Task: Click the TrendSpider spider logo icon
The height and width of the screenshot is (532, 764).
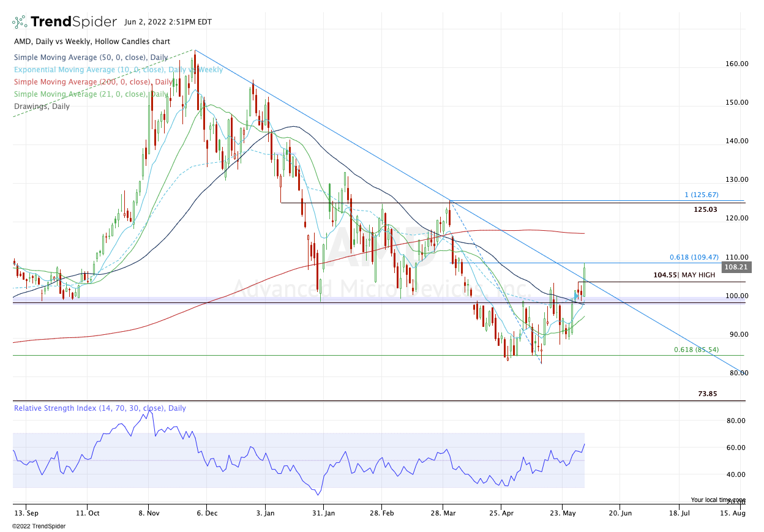Action: [x=20, y=22]
